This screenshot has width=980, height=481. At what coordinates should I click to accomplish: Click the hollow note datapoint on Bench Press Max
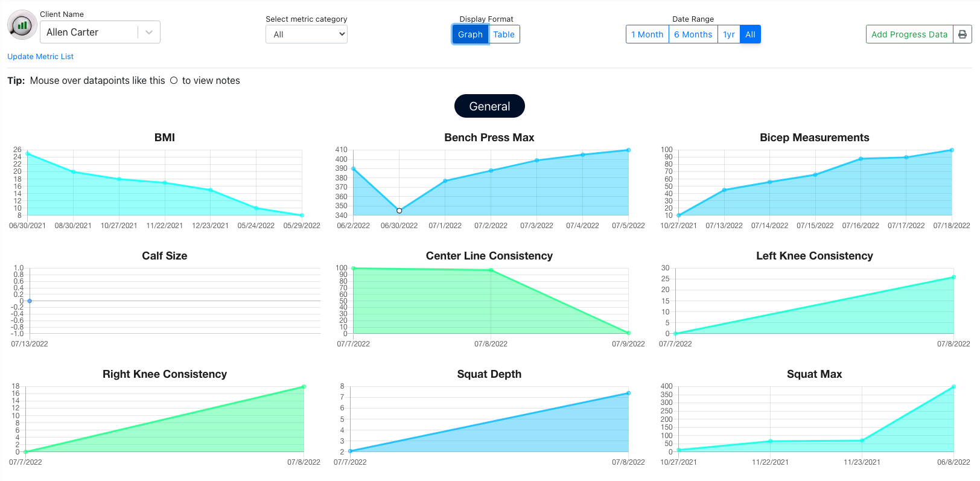(399, 211)
